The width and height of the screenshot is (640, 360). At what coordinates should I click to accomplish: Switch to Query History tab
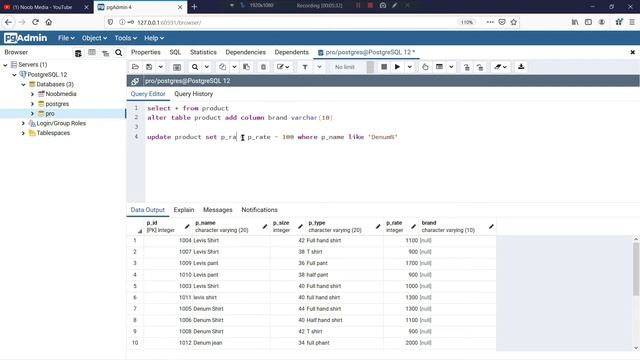(x=193, y=94)
